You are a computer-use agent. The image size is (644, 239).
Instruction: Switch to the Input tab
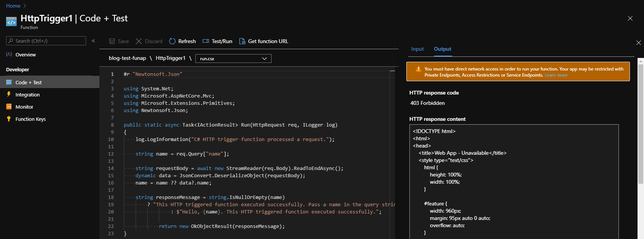pos(417,49)
